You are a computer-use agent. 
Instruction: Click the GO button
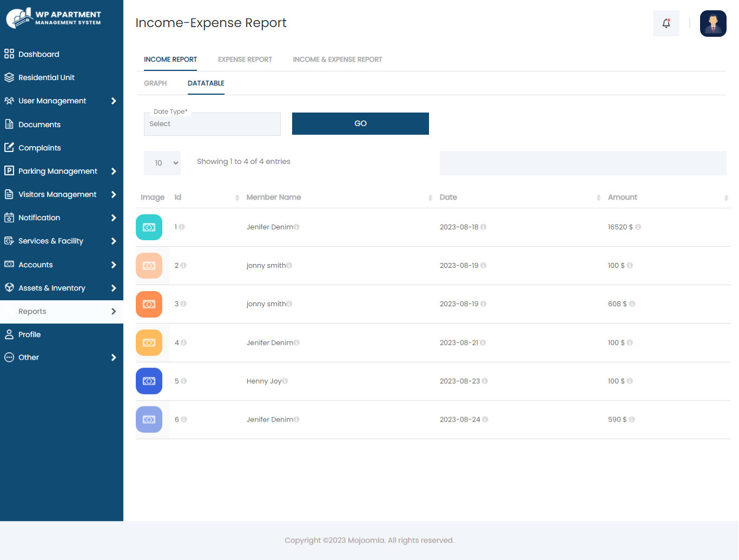[x=360, y=123]
